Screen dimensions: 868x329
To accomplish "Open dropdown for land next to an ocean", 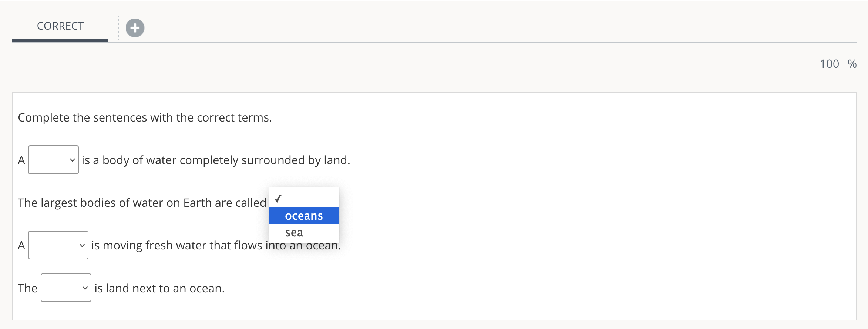I will click(66, 288).
